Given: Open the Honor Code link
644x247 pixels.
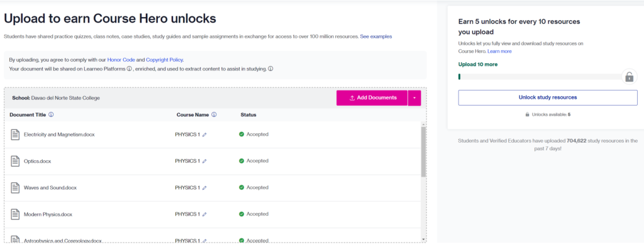Looking at the screenshot, I should (121, 60).
